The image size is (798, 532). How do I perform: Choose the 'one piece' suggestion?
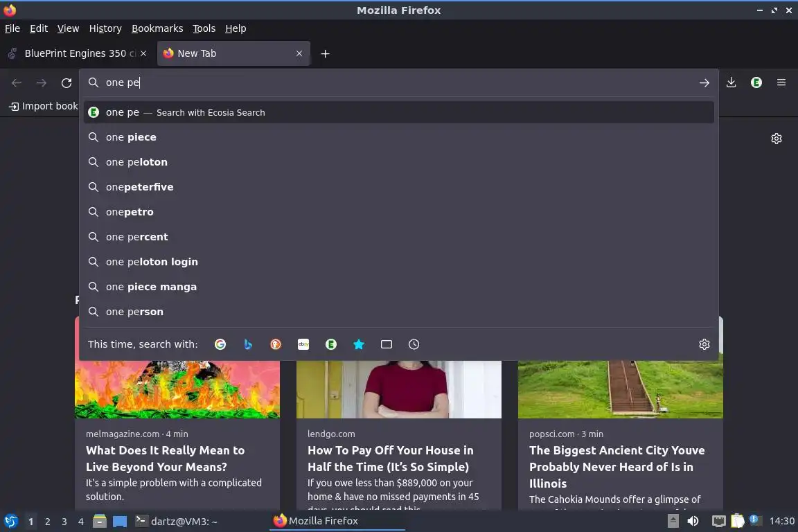pyautogui.click(x=398, y=137)
